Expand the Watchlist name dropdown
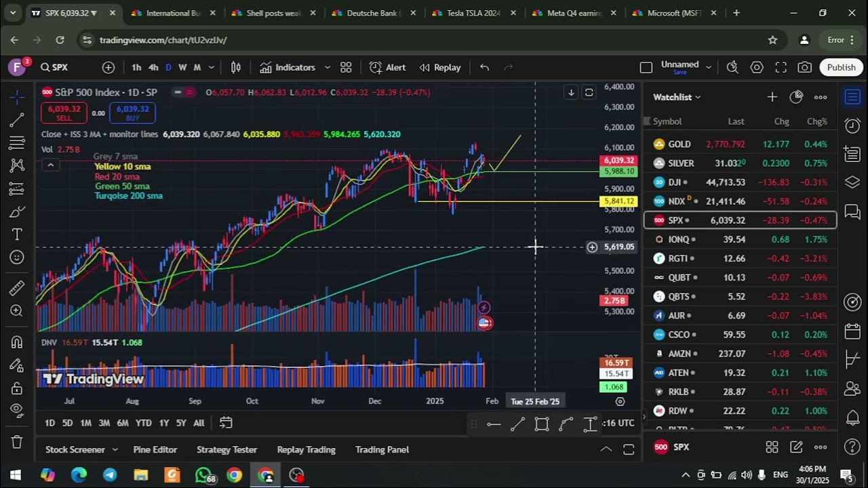The image size is (868, 488). pyautogui.click(x=677, y=97)
